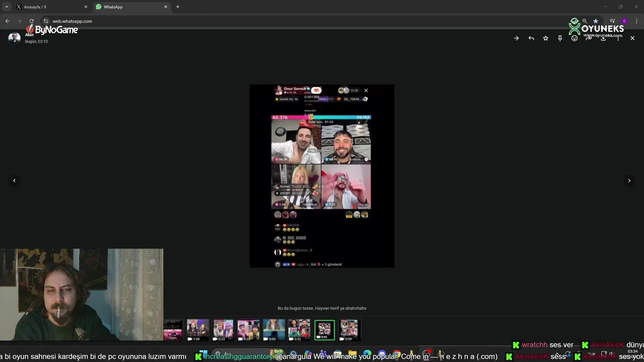Download the video with the download icon

(603, 38)
